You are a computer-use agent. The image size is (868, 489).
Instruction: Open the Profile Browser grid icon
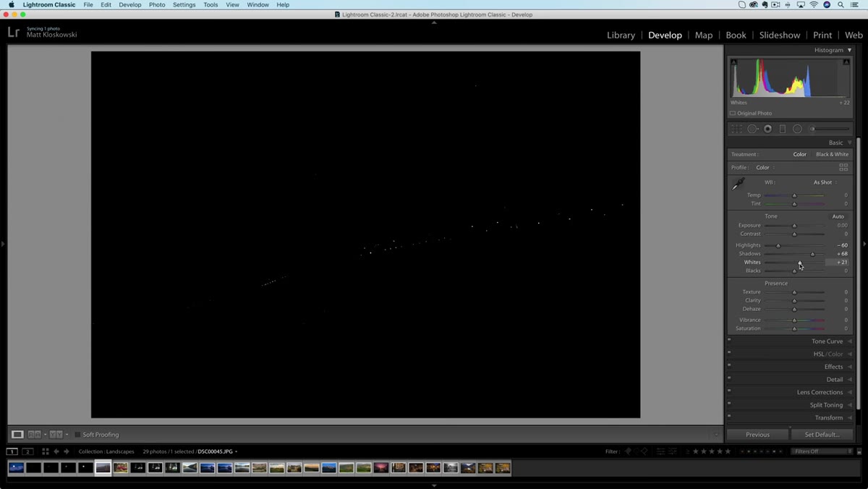[843, 167]
